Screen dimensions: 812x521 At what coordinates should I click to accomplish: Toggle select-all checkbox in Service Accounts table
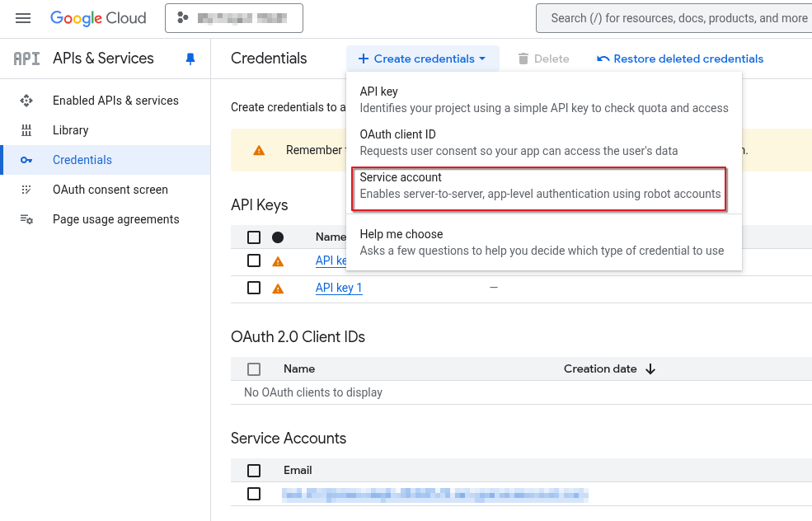click(254, 470)
